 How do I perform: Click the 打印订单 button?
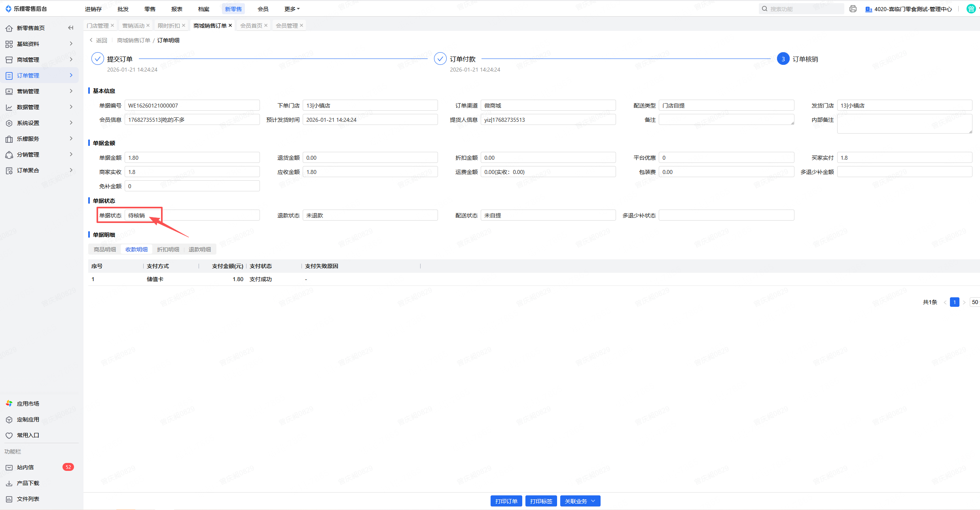[506, 501]
